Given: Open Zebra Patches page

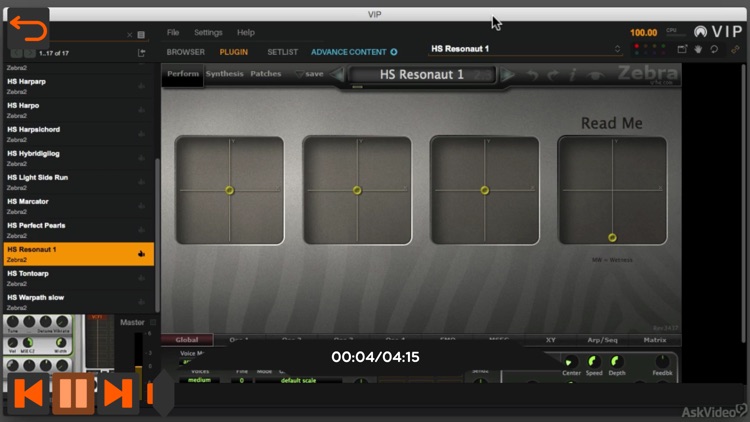Looking at the screenshot, I should coord(265,74).
